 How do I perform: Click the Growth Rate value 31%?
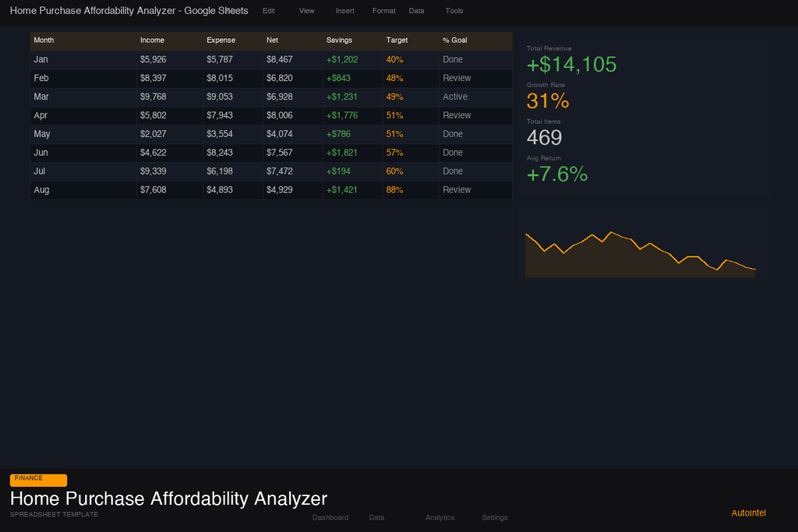click(x=548, y=101)
